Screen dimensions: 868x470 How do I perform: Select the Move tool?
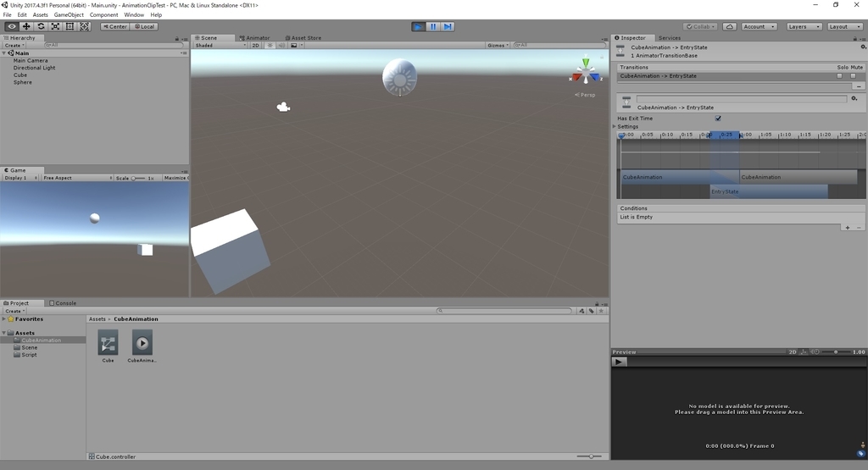26,26
